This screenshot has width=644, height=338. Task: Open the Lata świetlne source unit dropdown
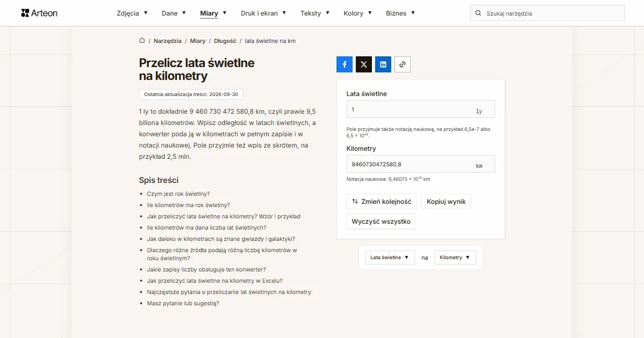pos(390,258)
